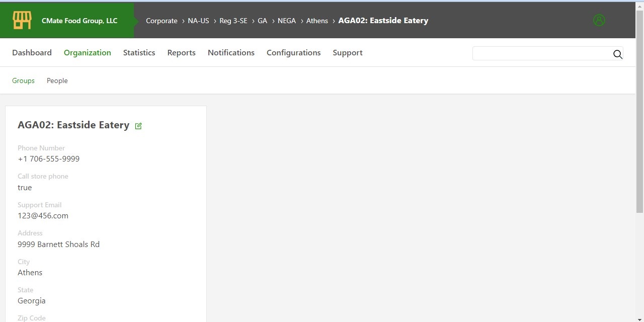Click the storefront logo icon
The width and height of the screenshot is (644, 322).
tap(22, 21)
